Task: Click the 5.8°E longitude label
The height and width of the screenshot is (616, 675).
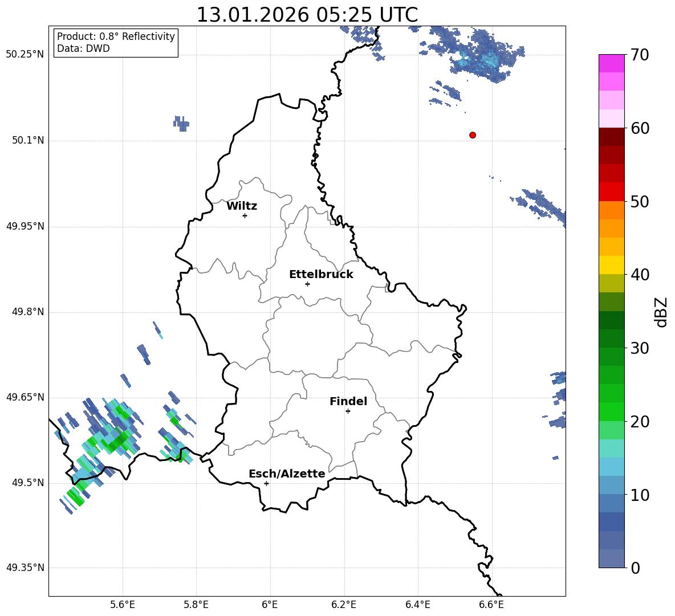Action: pos(196,605)
